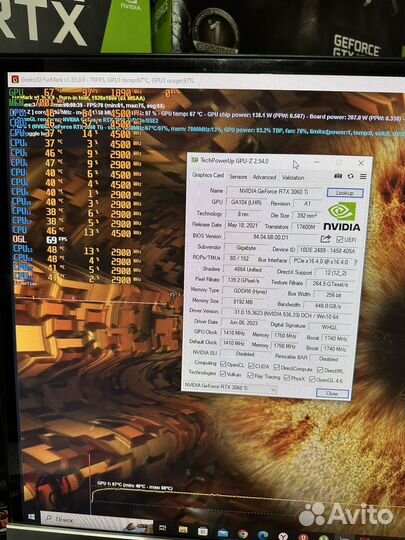The height and width of the screenshot is (540, 405).
Task: Launch Google Chrome from the taskbar
Action: (x=242, y=534)
